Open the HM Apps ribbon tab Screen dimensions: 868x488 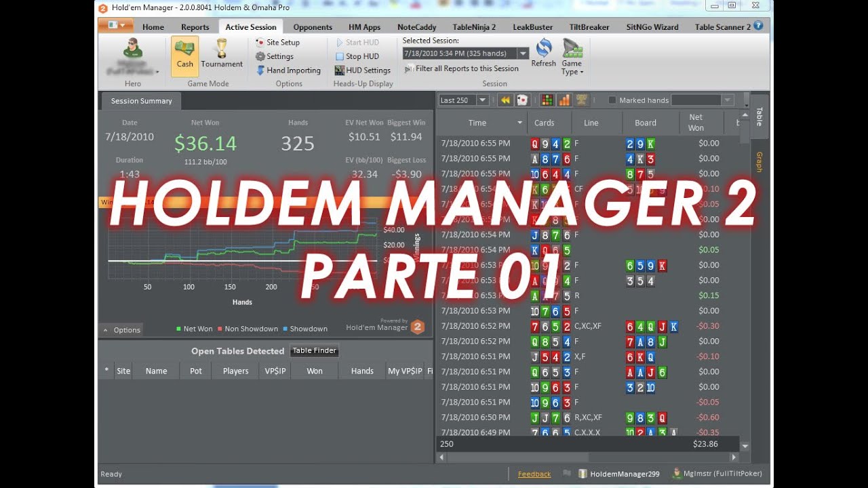pyautogui.click(x=364, y=27)
